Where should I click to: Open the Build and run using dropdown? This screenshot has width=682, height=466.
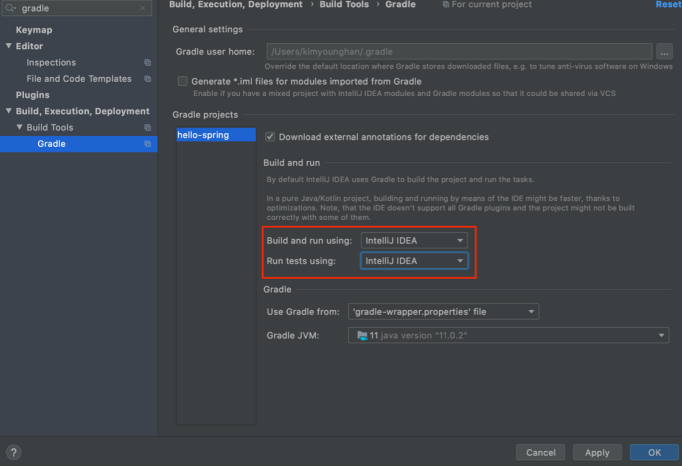click(x=414, y=241)
